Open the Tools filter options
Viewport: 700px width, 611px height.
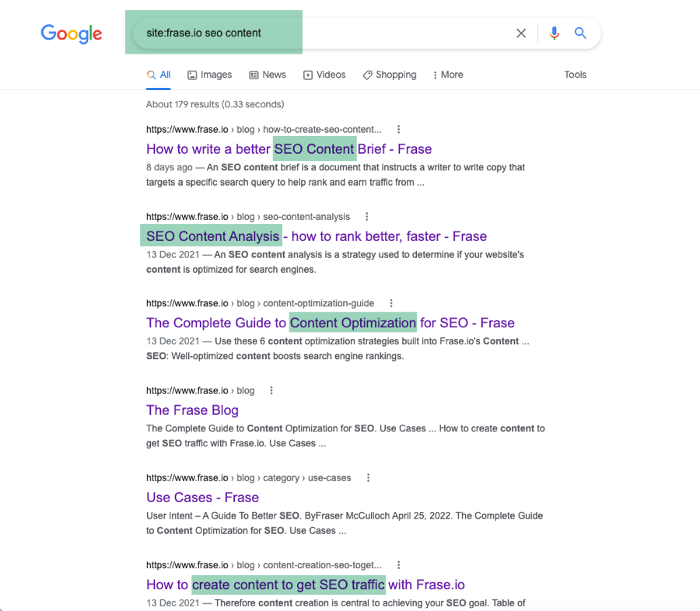click(x=575, y=75)
